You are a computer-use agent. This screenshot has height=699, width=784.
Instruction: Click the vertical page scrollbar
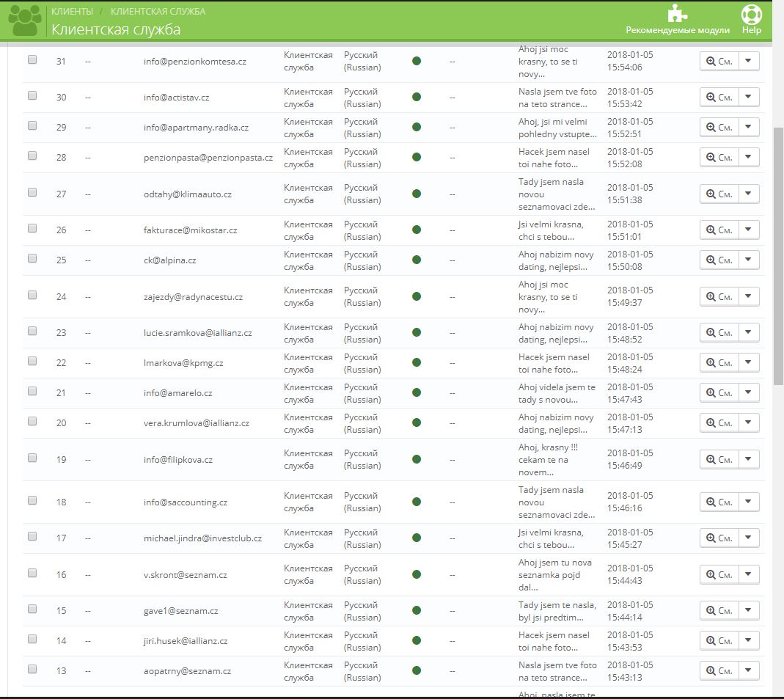778,257
